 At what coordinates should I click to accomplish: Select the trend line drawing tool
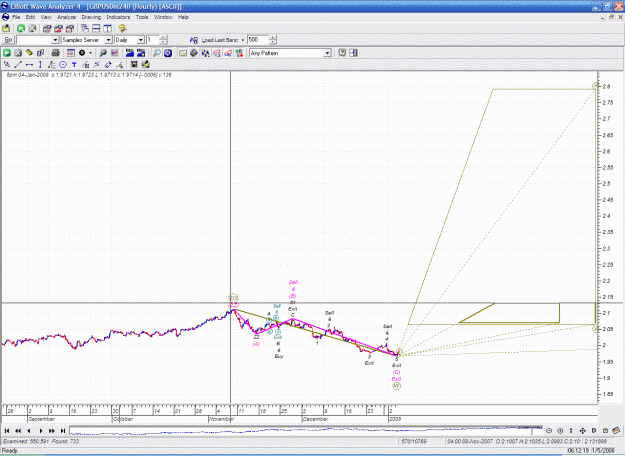18,64
